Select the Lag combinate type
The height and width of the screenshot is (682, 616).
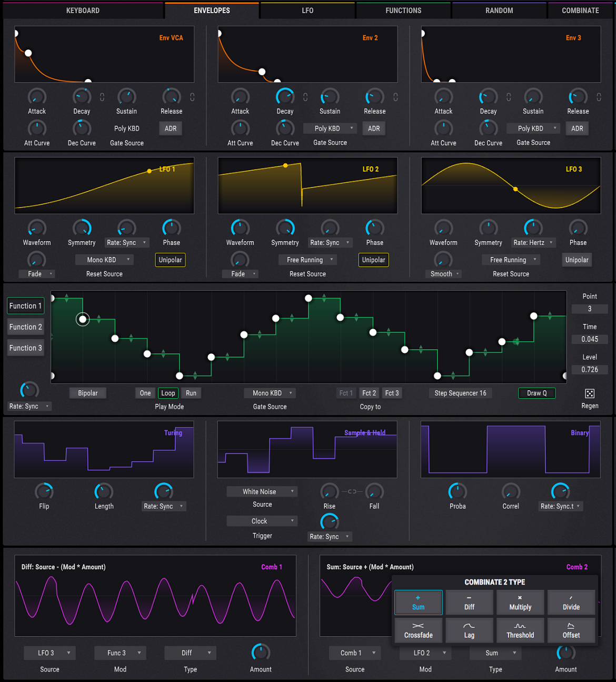[469, 630]
